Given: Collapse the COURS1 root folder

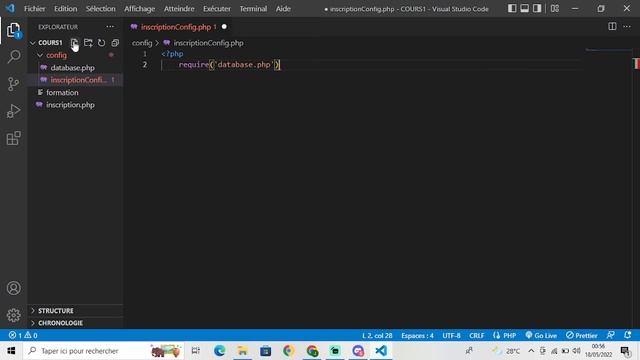Looking at the screenshot, I should coord(33,42).
